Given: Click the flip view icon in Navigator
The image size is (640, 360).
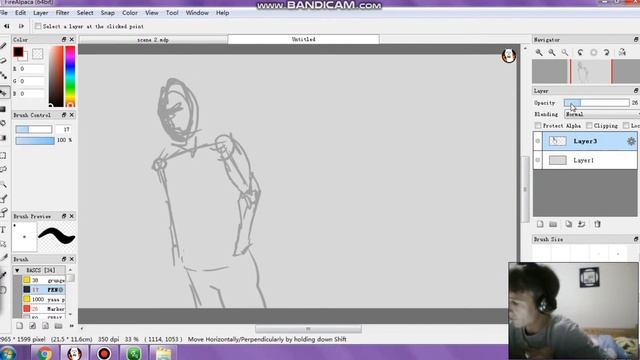Looking at the screenshot, I should click(x=622, y=52).
